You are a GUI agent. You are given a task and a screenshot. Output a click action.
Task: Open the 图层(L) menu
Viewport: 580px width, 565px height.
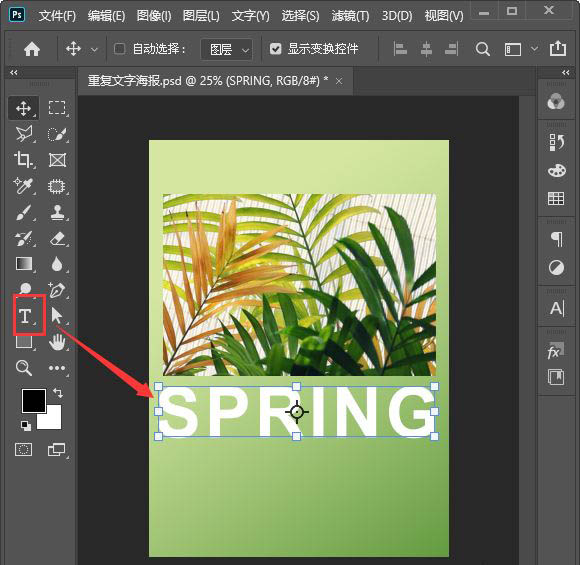pyautogui.click(x=201, y=16)
